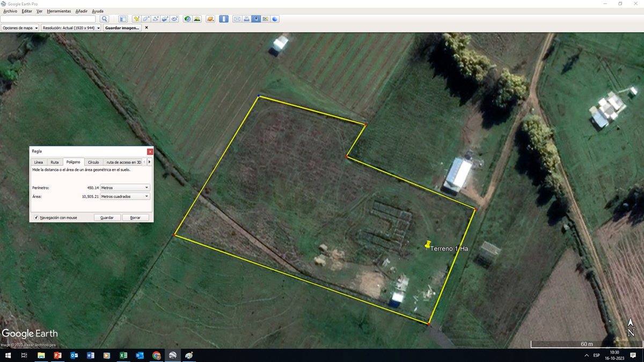The image size is (644, 362).
Task: Click the north arrow compass indicator
Action: click(631, 327)
